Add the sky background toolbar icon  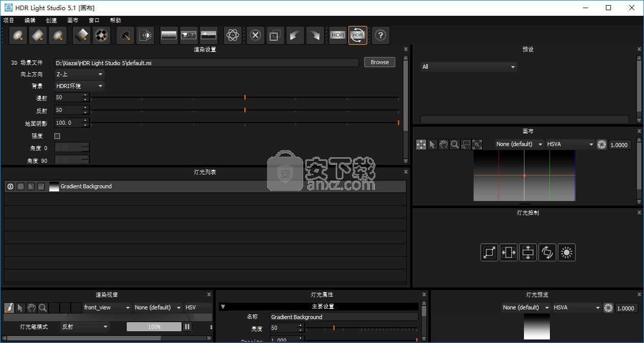[x=209, y=35]
